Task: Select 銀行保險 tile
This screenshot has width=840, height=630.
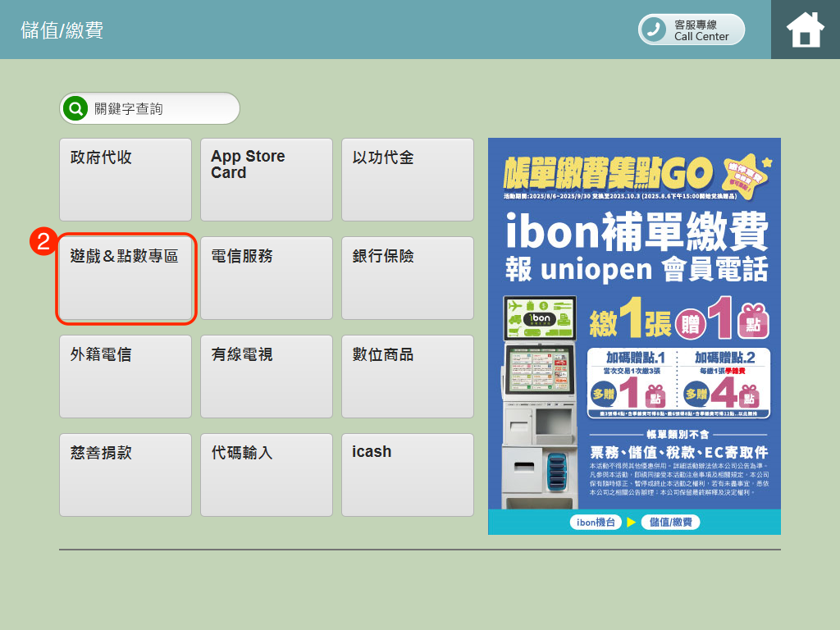Action: (408, 278)
